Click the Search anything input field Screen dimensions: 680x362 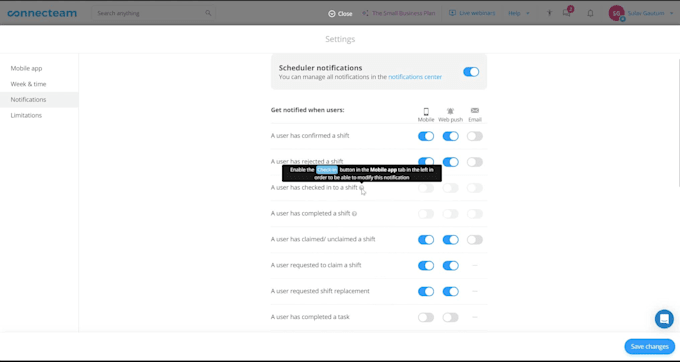pyautogui.click(x=154, y=13)
